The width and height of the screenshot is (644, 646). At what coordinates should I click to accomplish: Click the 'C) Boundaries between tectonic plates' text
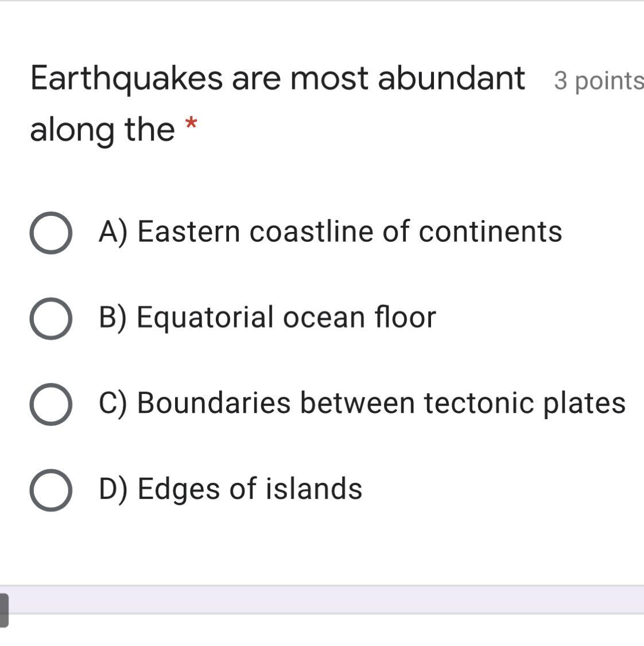pyautogui.click(x=362, y=403)
